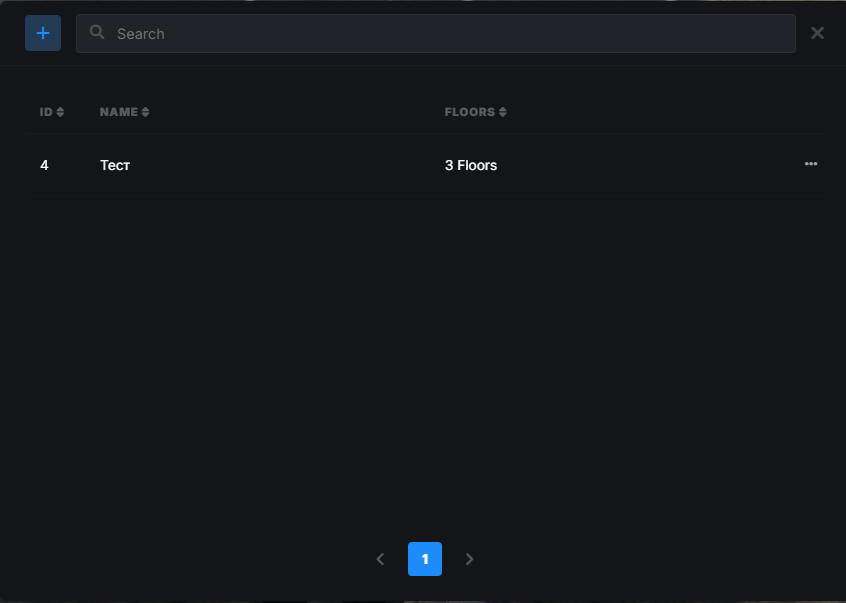Select the Тест name cell
Image resolution: width=846 pixels, height=603 pixels.
(x=115, y=165)
